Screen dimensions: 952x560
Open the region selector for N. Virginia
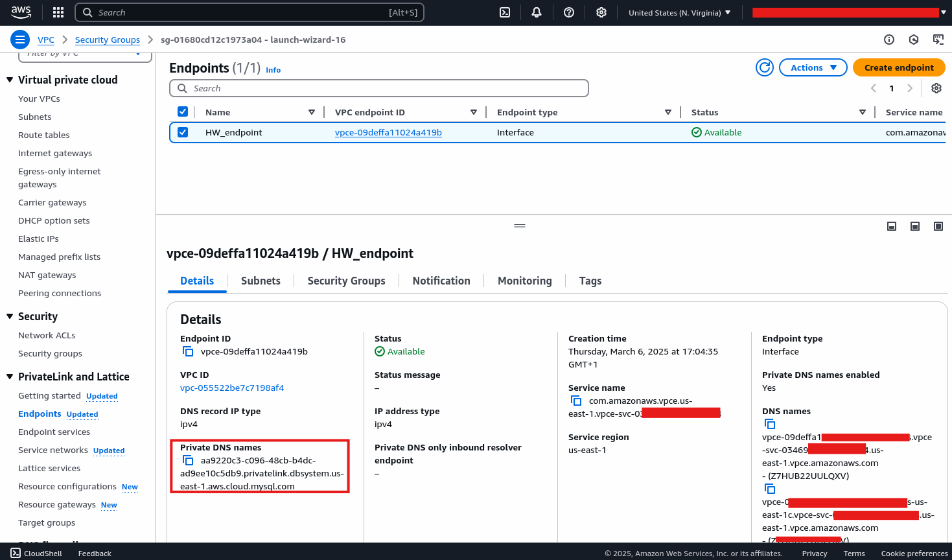pos(679,12)
